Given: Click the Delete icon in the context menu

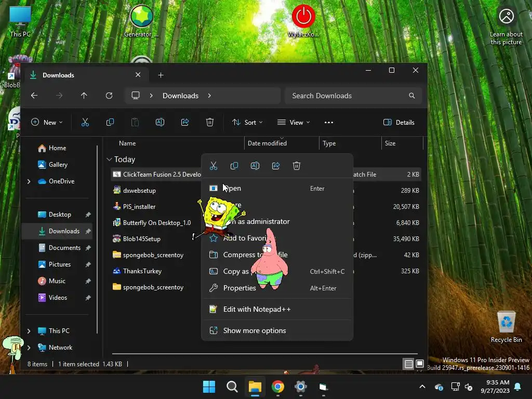Looking at the screenshot, I should pos(297,166).
